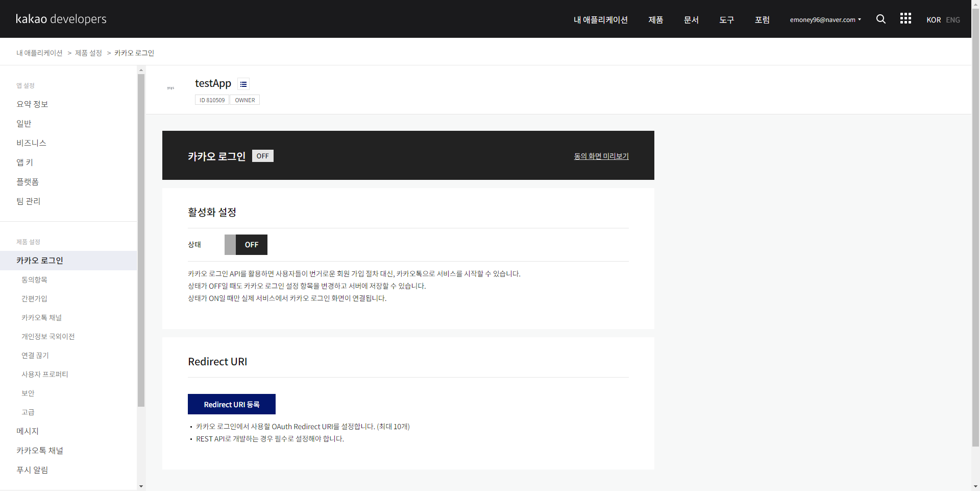
Task: Open the 포럼 top menu
Action: (762, 19)
